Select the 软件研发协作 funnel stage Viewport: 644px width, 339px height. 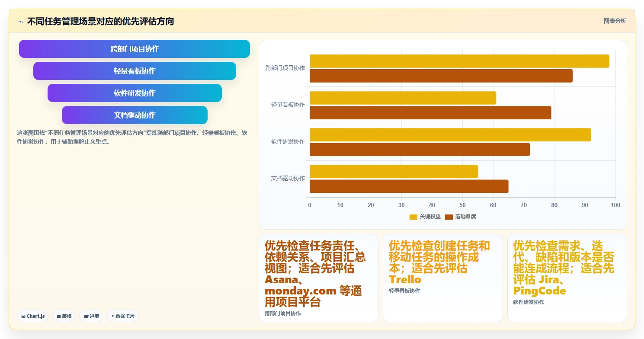135,93
